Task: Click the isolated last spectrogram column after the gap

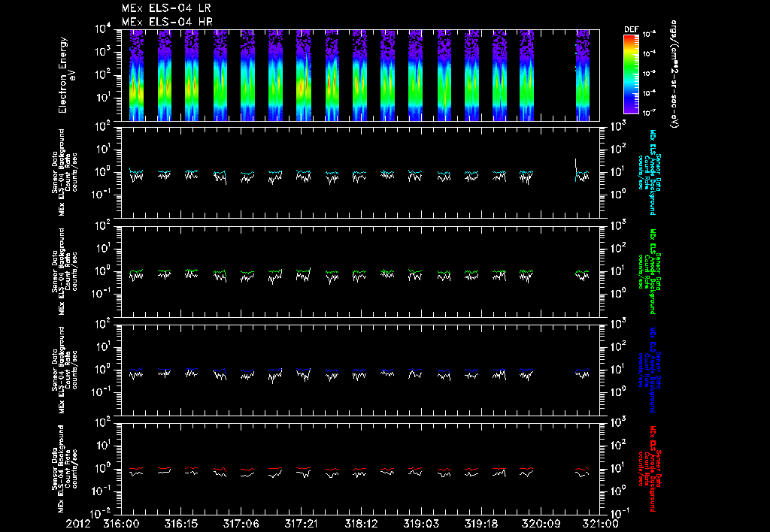Action: click(x=583, y=75)
